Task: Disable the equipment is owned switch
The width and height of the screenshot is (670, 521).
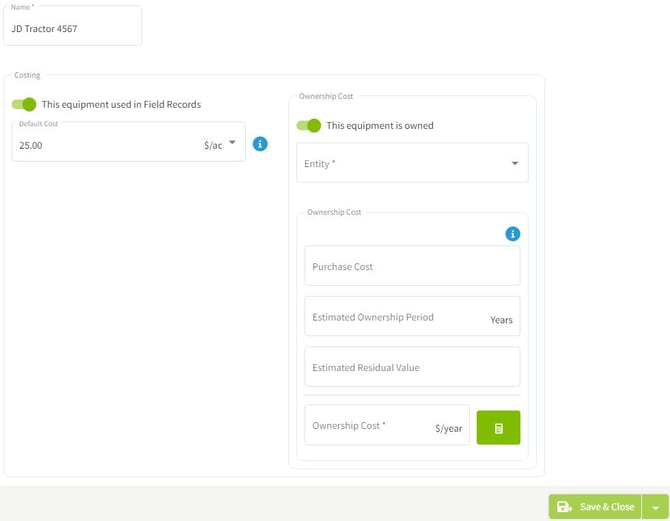Action: tap(309, 126)
